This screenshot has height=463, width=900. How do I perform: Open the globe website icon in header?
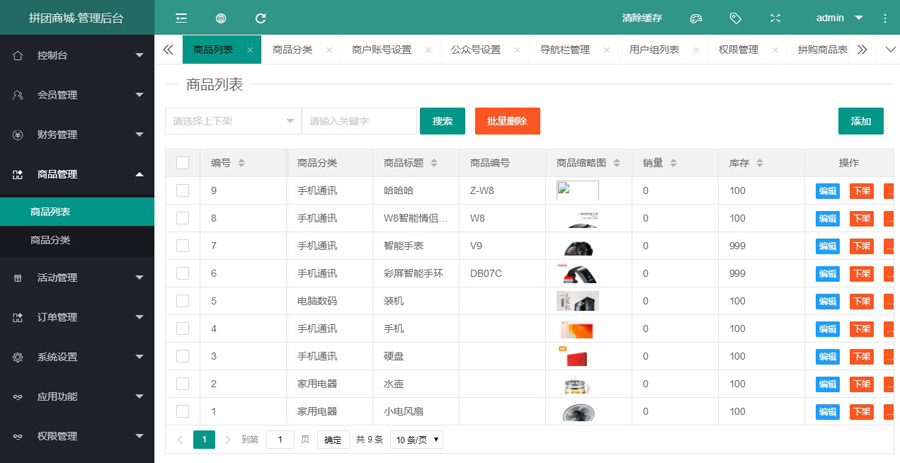pos(220,18)
